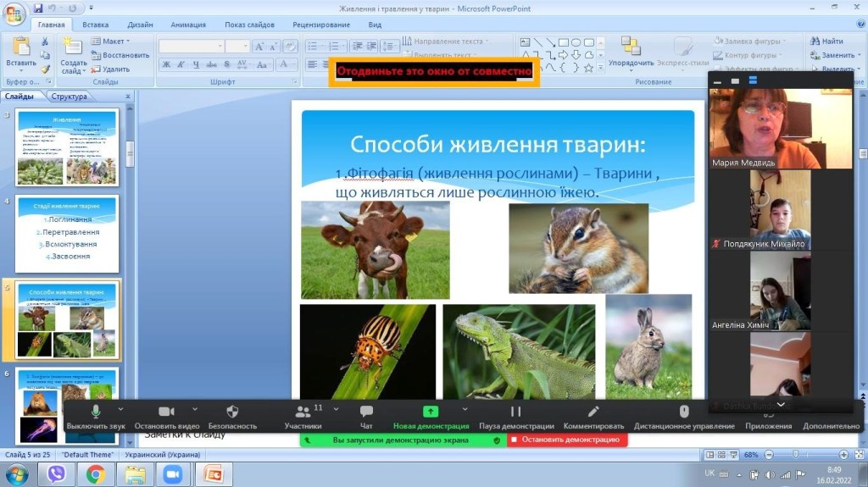Pause sharing with Пауза демонстрации
This screenshot has width=868, height=487.
(515, 412)
